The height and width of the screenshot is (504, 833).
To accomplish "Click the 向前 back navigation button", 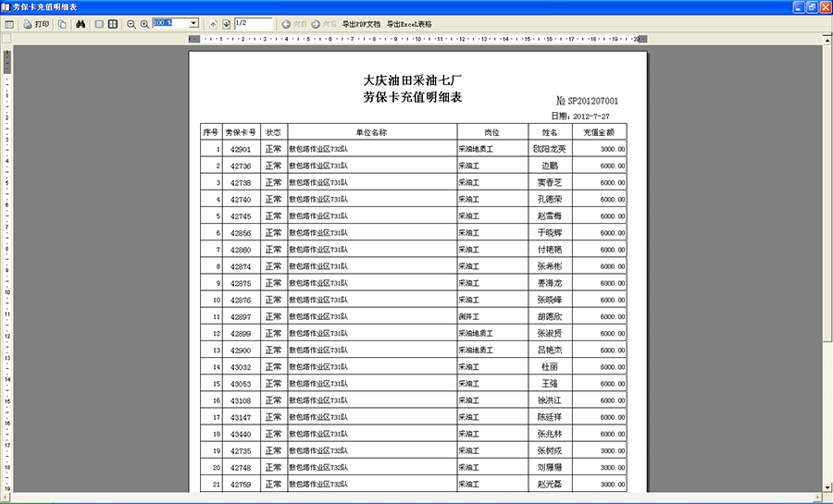I will coord(294,24).
